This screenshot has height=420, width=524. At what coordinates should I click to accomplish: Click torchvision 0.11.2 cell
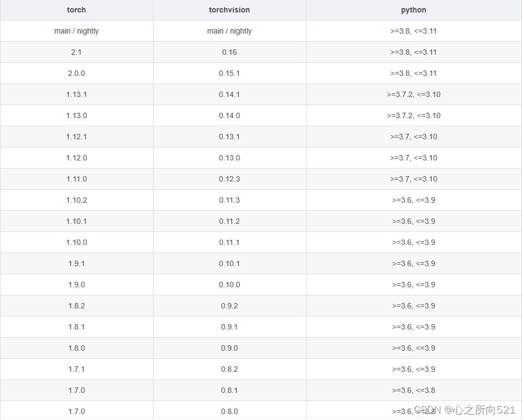(x=229, y=221)
